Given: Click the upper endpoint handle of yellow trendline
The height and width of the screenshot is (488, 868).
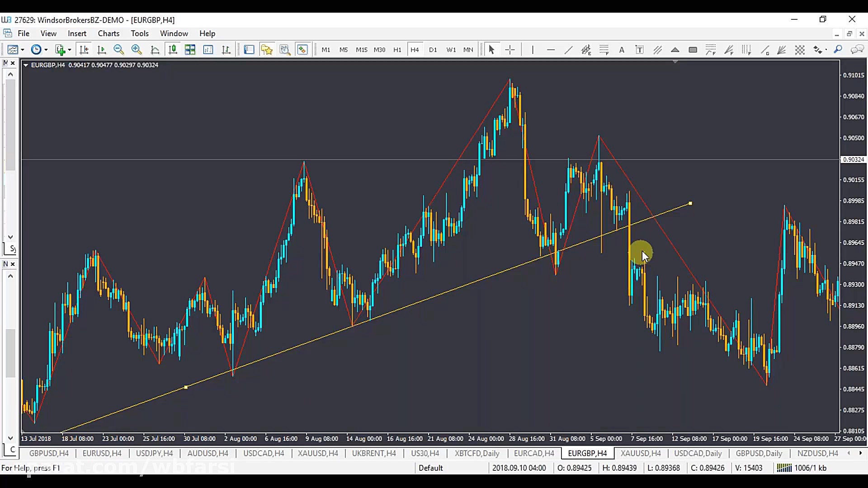Looking at the screenshot, I should (x=690, y=203).
